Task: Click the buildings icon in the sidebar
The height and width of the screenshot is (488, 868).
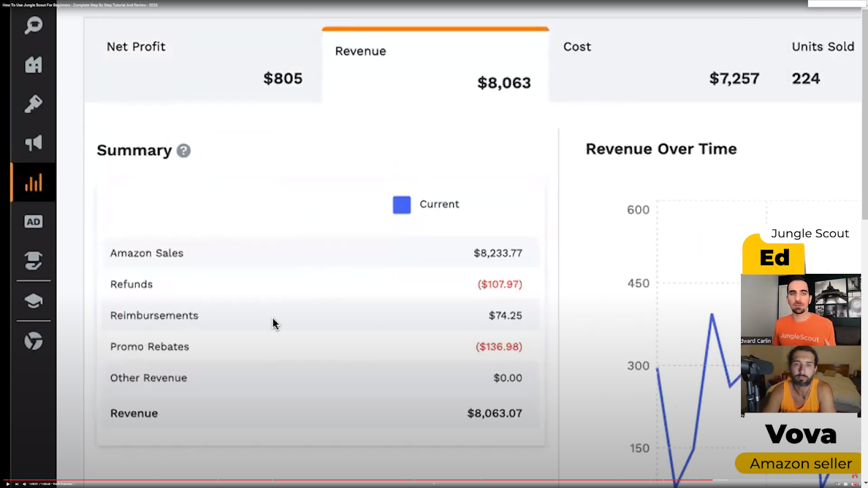Action: [x=33, y=65]
